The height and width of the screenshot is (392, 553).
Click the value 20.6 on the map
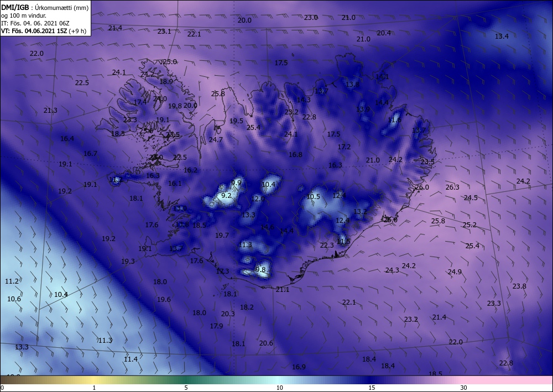point(266,343)
